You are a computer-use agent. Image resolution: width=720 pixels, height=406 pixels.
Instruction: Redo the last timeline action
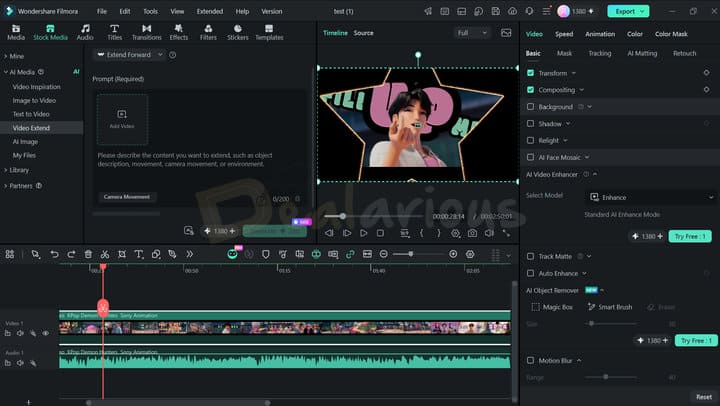[71, 254]
